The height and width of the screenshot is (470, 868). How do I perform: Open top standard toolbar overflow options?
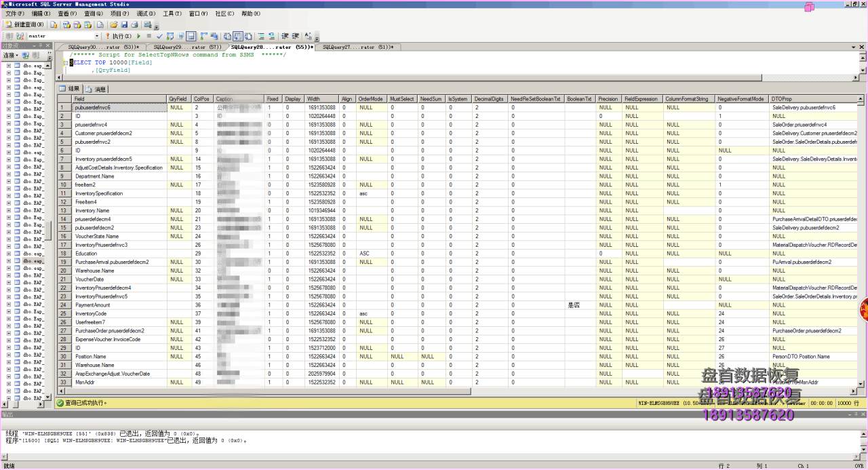pos(157,26)
